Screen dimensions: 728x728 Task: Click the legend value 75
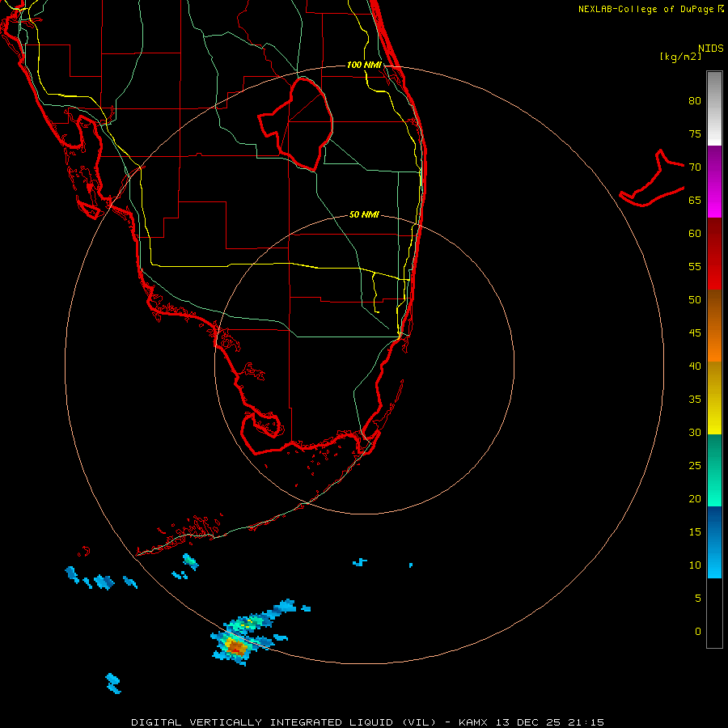pos(695,133)
